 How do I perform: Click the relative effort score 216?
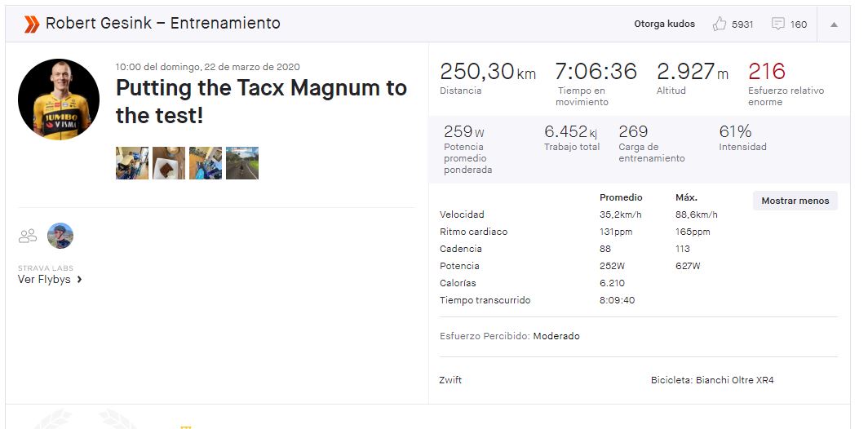[x=767, y=72]
